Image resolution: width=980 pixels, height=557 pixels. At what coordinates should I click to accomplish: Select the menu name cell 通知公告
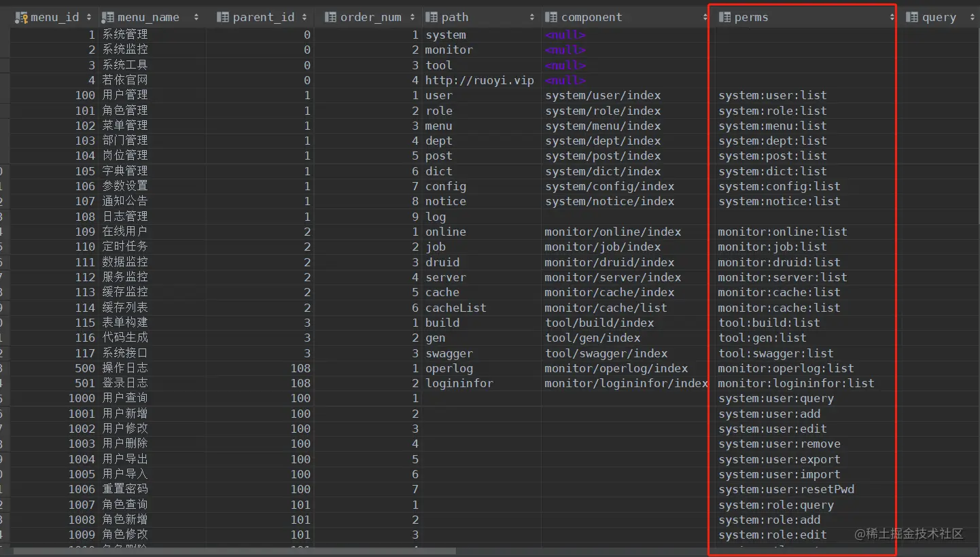[x=125, y=201]
